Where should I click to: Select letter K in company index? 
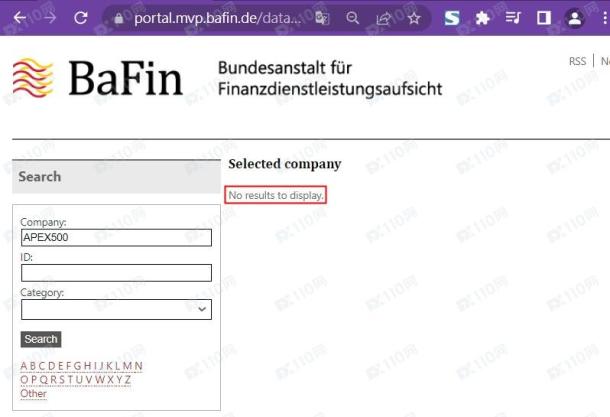[x=109, y=366]
